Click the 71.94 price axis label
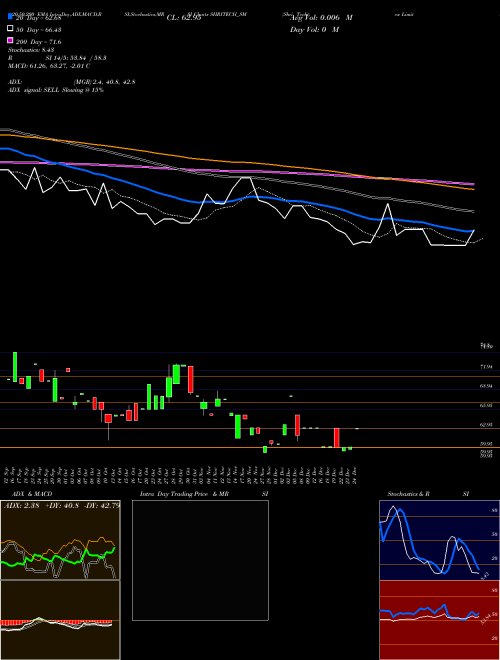 point(486,367)
